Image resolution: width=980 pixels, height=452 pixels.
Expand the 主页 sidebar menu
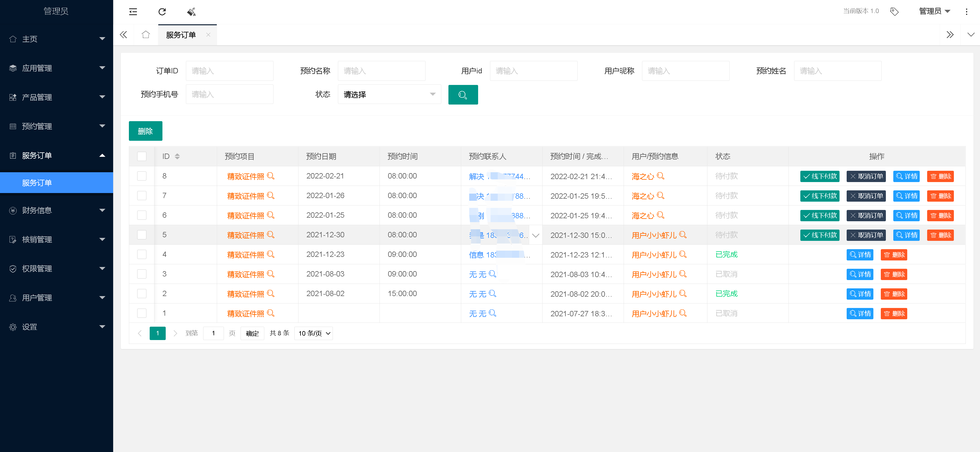point(56,39)
